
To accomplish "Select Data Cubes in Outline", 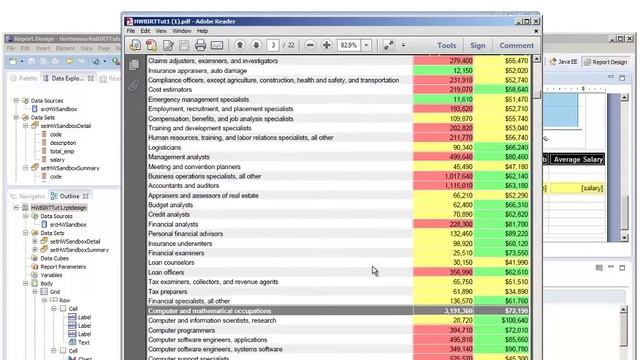I will click(54, 258).
